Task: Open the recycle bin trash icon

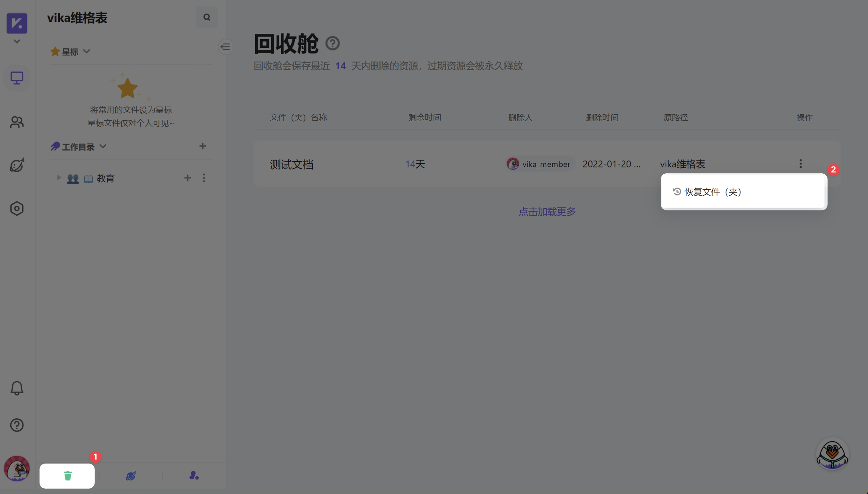Action: pyautogui.click(x=67, y=476)
